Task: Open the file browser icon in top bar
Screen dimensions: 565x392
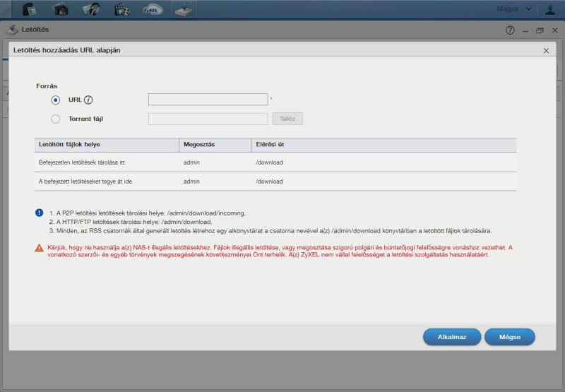Action: click(29, 9)
